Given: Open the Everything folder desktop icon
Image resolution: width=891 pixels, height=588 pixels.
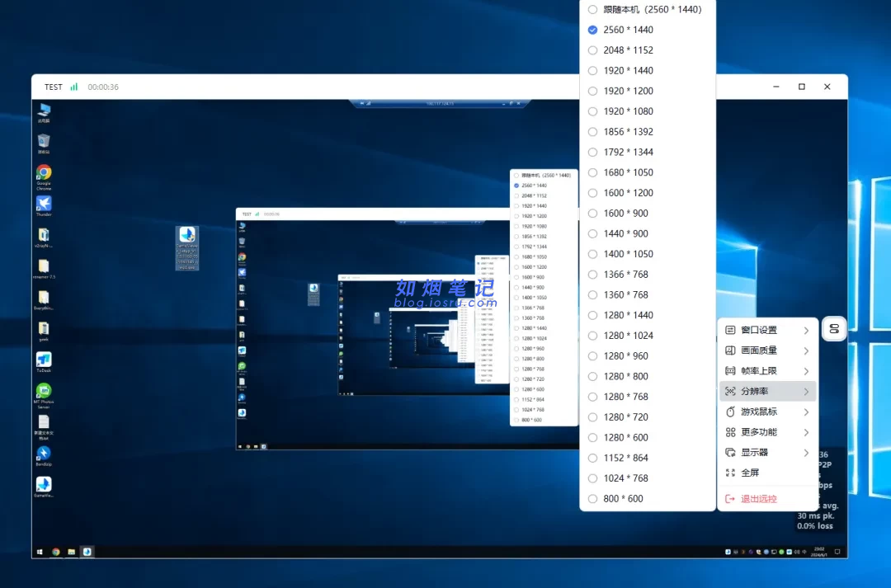Looking at the screenshot, I should [44, 300].
